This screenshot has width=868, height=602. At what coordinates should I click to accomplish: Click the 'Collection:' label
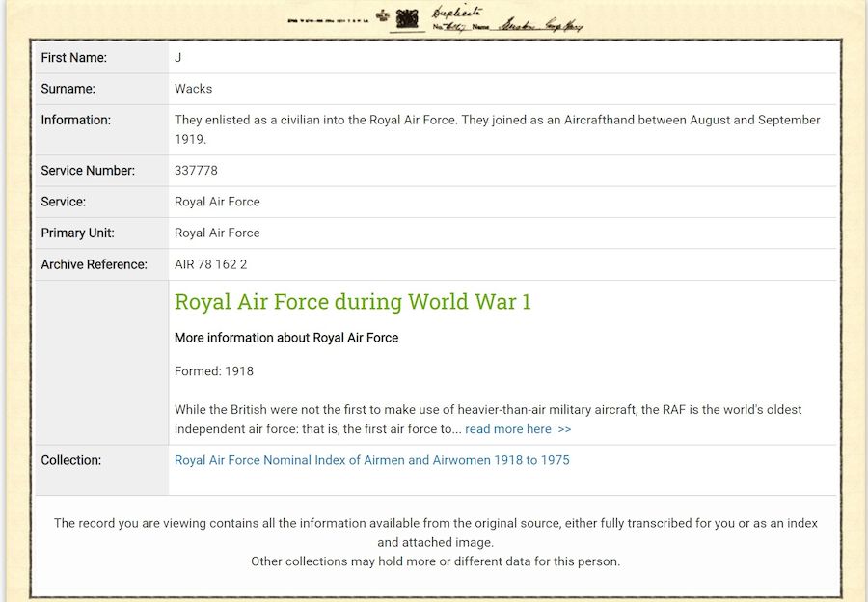tap(70, 460)
